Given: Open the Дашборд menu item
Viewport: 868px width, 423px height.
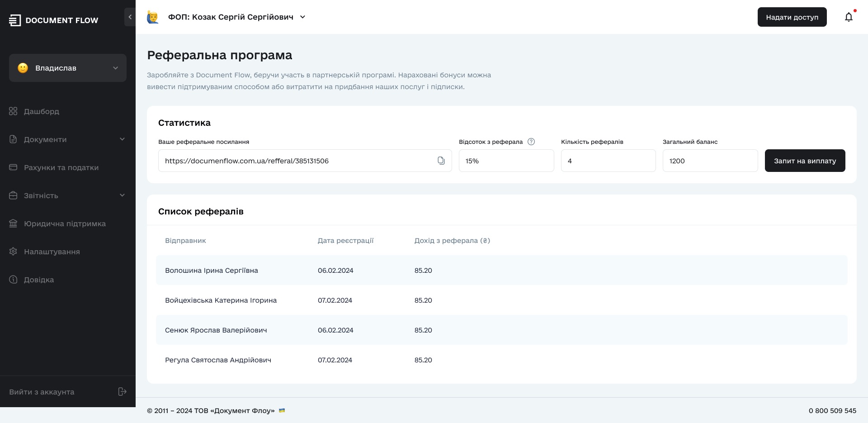Looking at the screenshot, I should click(x=42, y=111).
